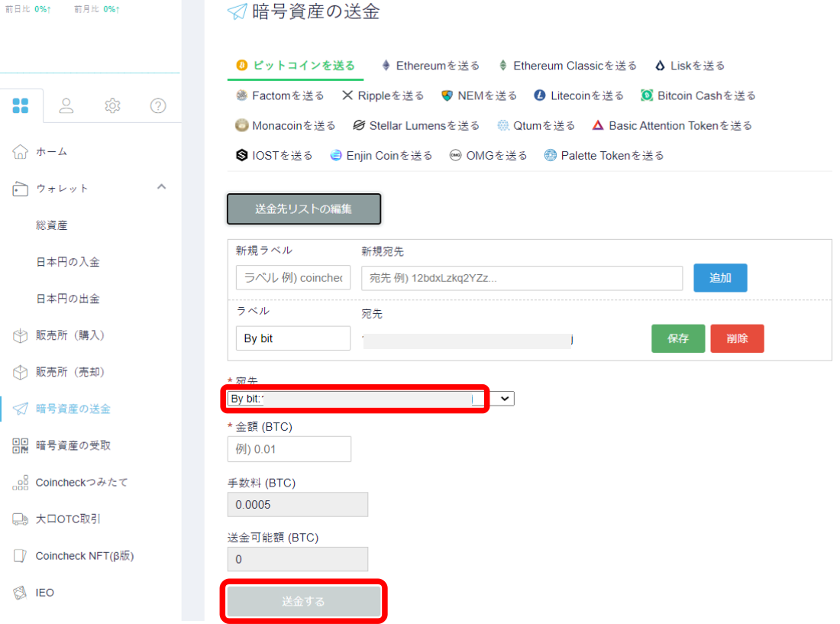This screenshot has height=624, width=840.
Task: Switch to Basic Attention Tokenを送る tab
Action: 672,125
